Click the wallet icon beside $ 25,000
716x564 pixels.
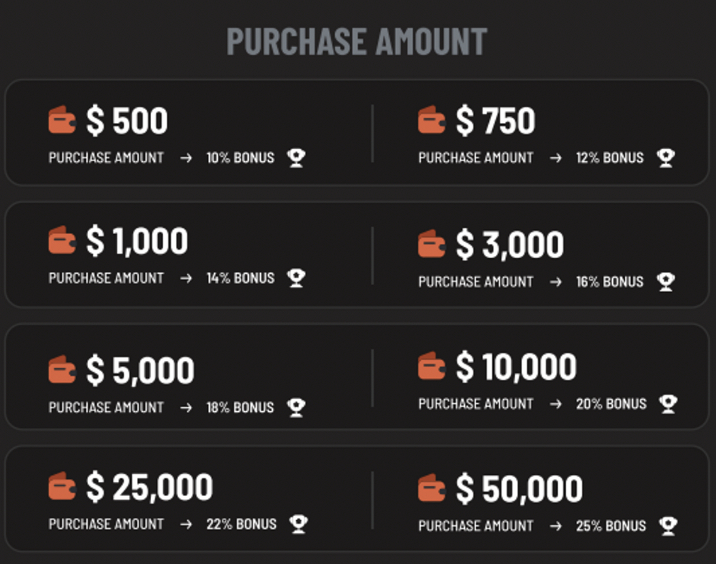click(x=62, y=486)
